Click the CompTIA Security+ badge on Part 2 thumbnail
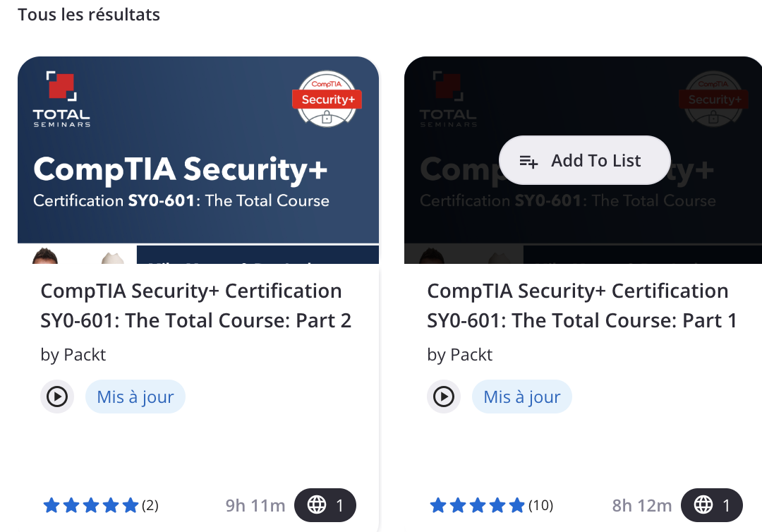762x532 pixels. point(327,99)
